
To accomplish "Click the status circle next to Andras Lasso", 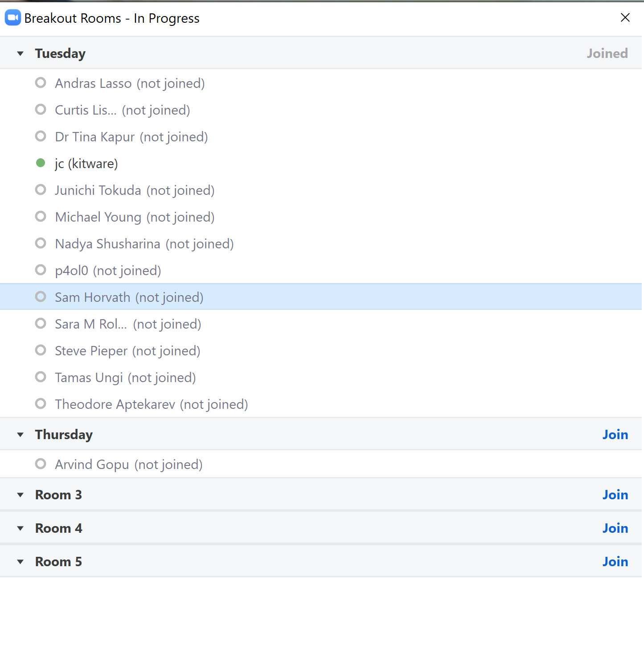I will click(x=41, y=83).
